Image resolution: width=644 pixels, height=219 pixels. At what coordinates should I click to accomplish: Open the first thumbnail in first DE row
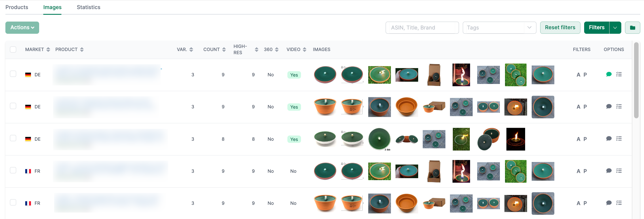pyautogui.click(x=325, y=75)
